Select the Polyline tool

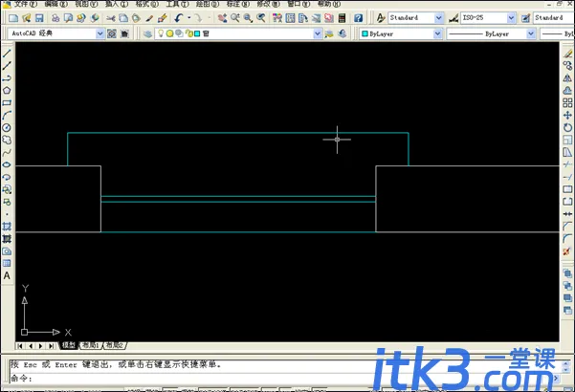point(7,78)
